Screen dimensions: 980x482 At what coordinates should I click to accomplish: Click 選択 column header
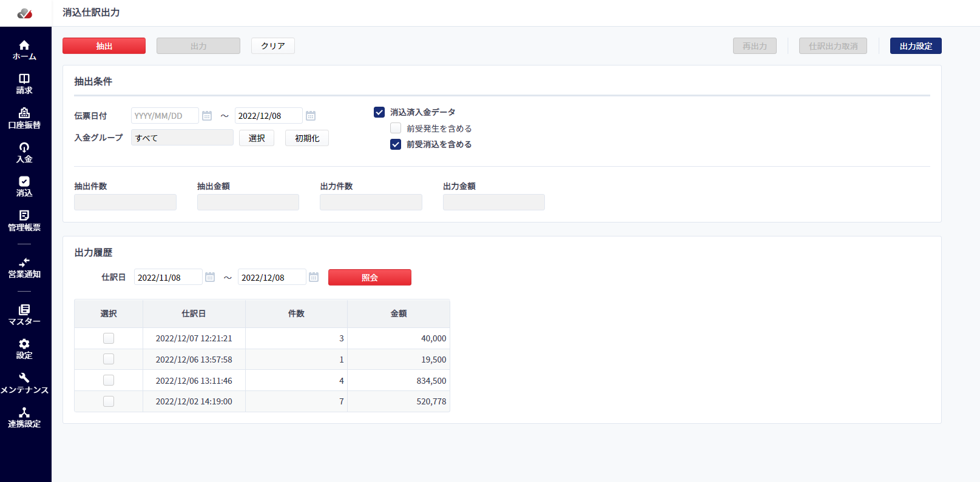point(109,313)
